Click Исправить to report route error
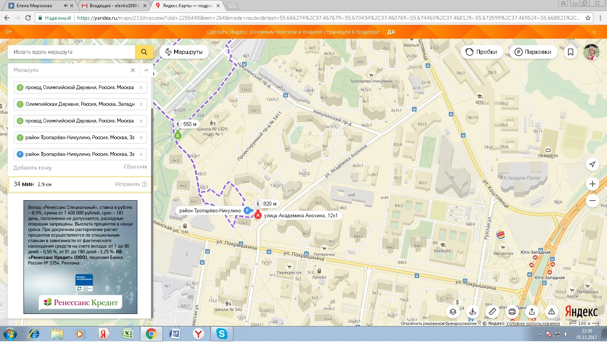The width and height of the screenshot is (607, 364). tap(131, 184)
